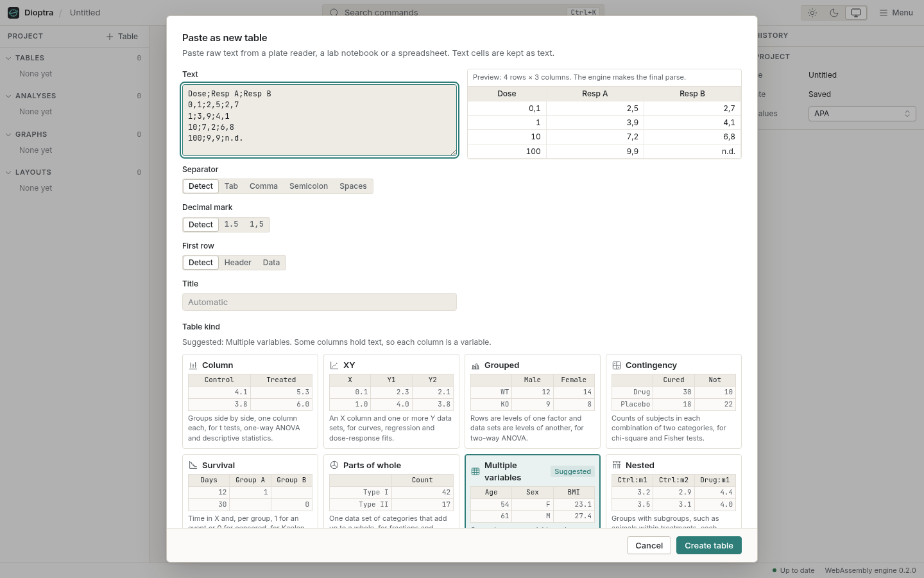This screenshot has height=578, width=924.
Task: Select the Contingency table kind card
Action: [674, 401]
